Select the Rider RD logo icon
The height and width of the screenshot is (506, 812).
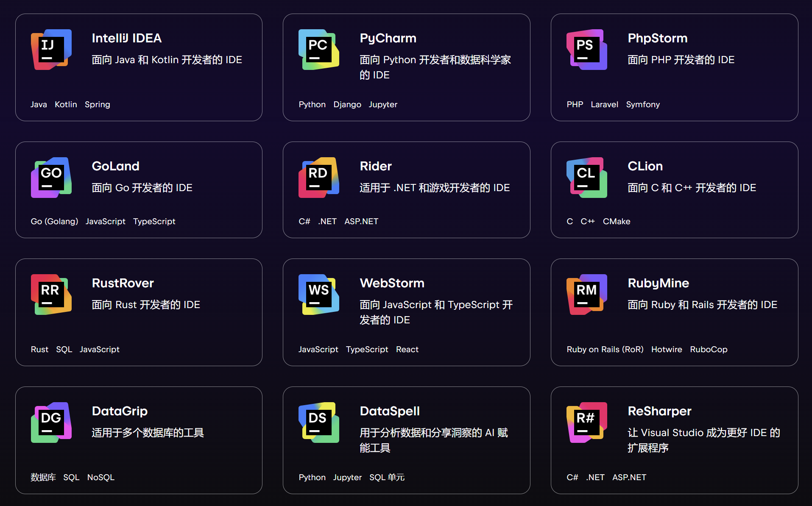[x=319, y=178]
